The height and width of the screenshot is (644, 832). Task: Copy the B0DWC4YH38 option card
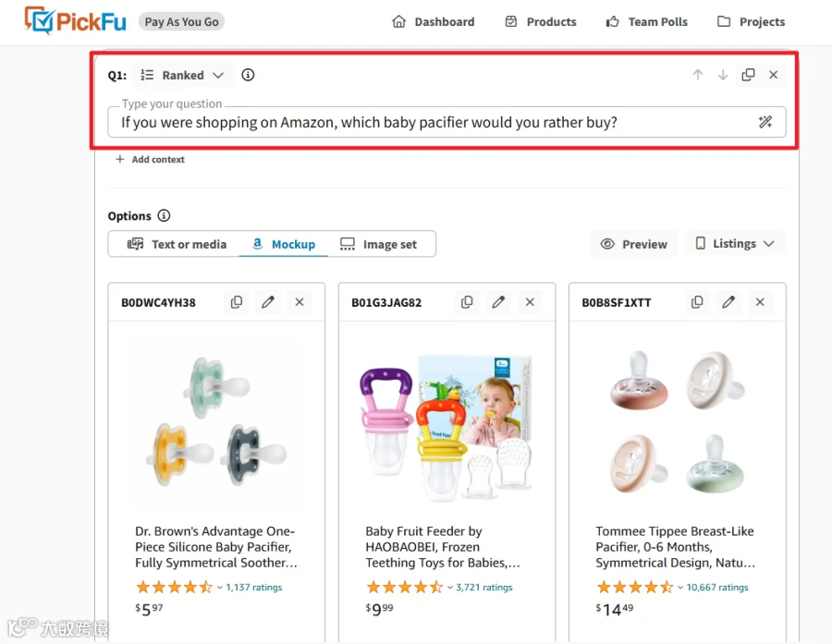coord(237,302)
